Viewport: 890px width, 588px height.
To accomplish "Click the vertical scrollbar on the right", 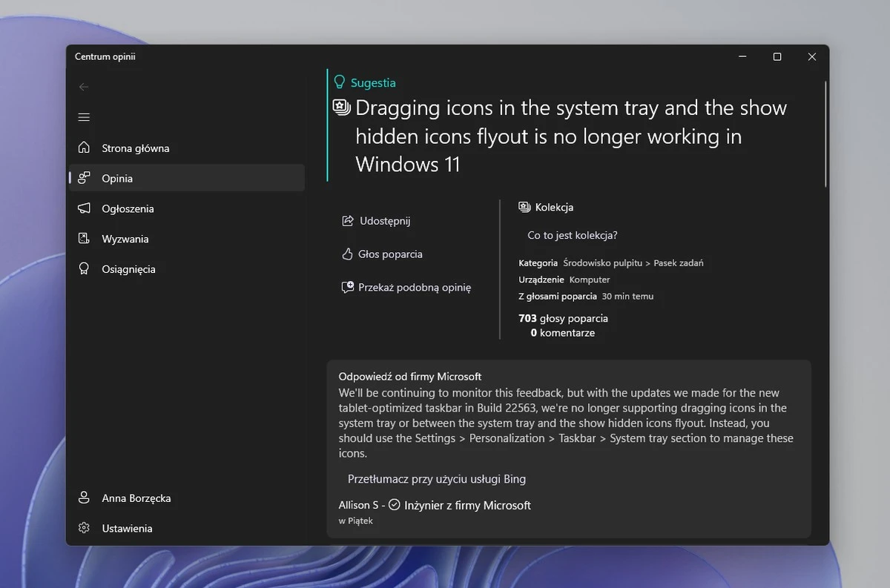I will pos(825,133).
